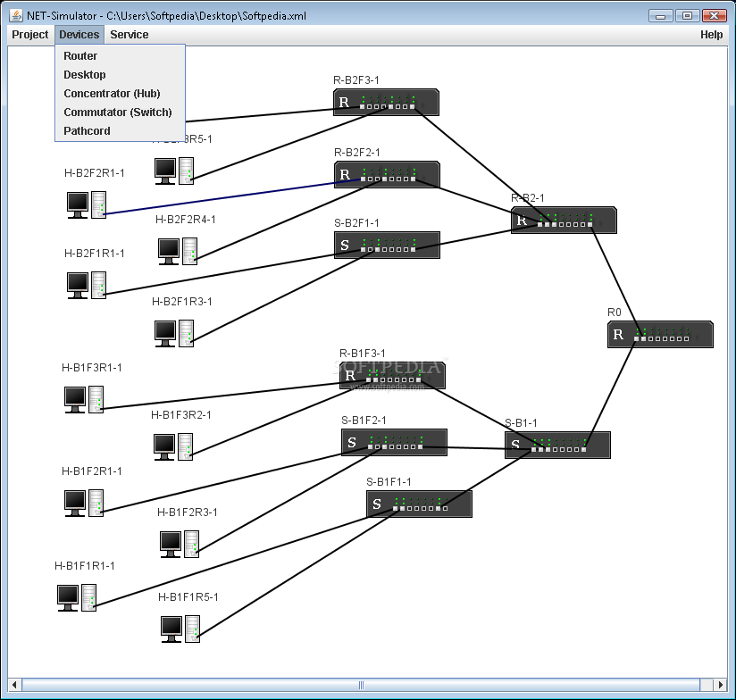This screenshot has height=700, width=736.
Task: Select router R-B1F3-1 device
Action: click(392, 375)
